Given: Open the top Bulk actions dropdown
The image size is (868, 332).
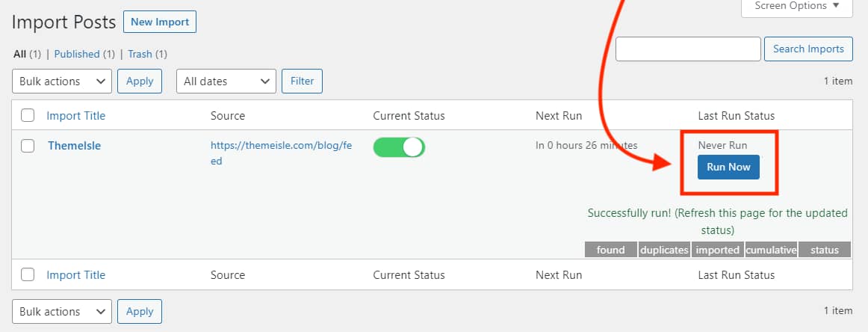Looking at the screenshot, I should (62, 81).
